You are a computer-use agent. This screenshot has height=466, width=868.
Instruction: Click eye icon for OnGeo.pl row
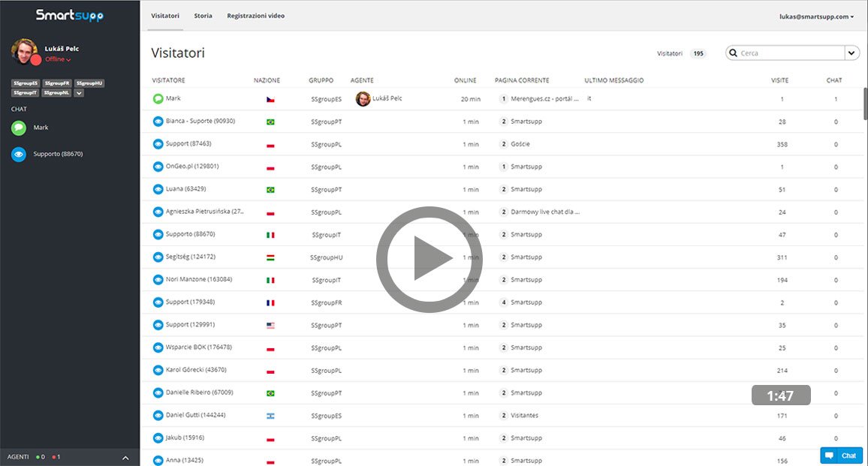pyautogui.click(x=158, y=167)
